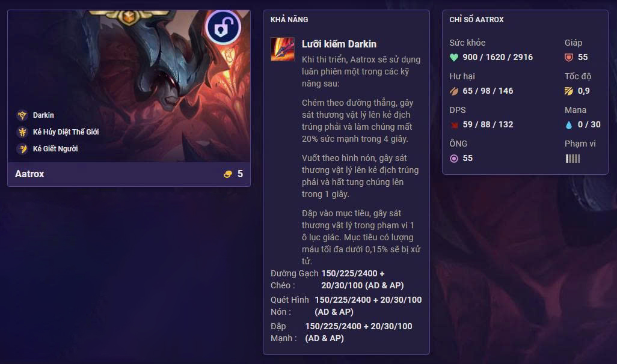Click the armor shield icon
The image size is (617, 364).
(569, 58)
